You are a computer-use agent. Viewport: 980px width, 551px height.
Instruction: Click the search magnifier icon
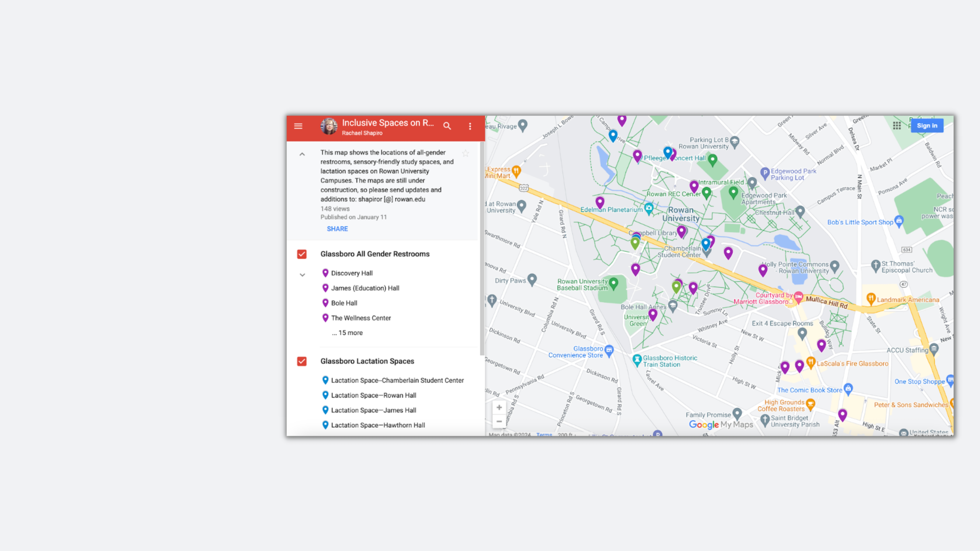pyautogui.click(x=447, y=126)
